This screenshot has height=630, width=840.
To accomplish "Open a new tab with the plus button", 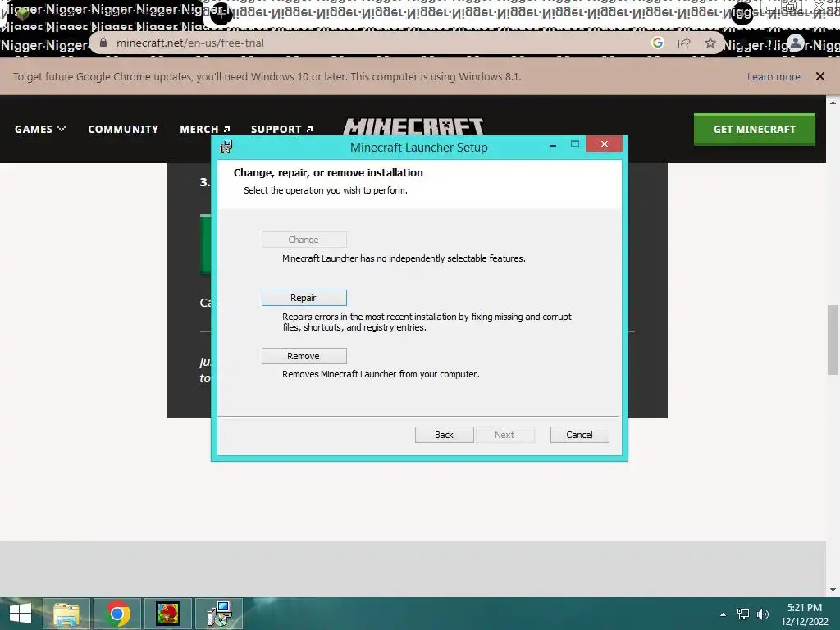I will [221, 14].
